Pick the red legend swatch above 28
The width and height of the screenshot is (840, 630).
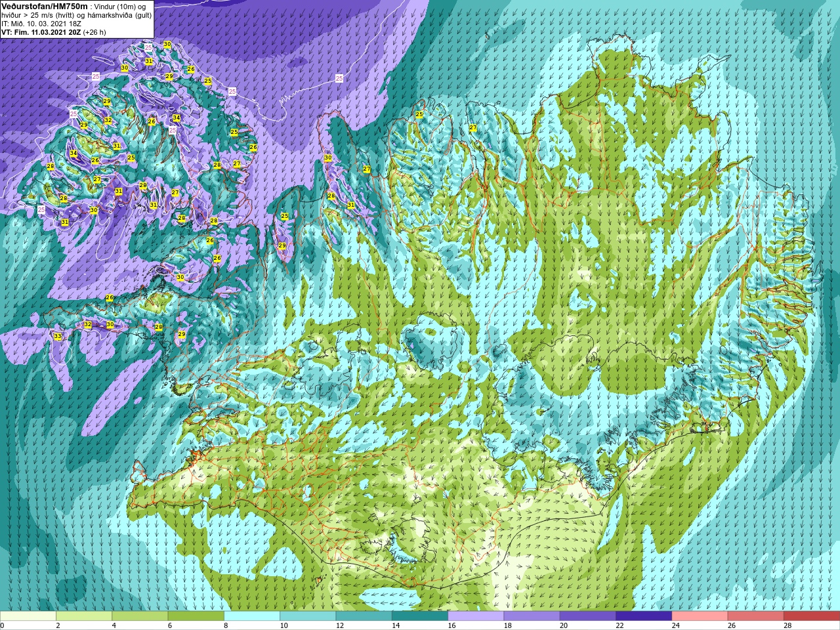click(x=812, y=616)
